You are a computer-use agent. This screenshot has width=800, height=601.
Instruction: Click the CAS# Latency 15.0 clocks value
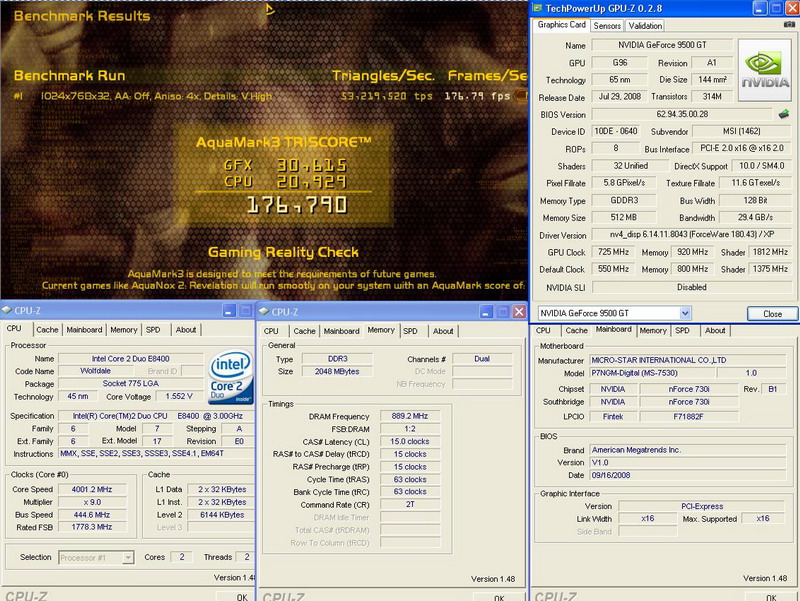[410, 441]
